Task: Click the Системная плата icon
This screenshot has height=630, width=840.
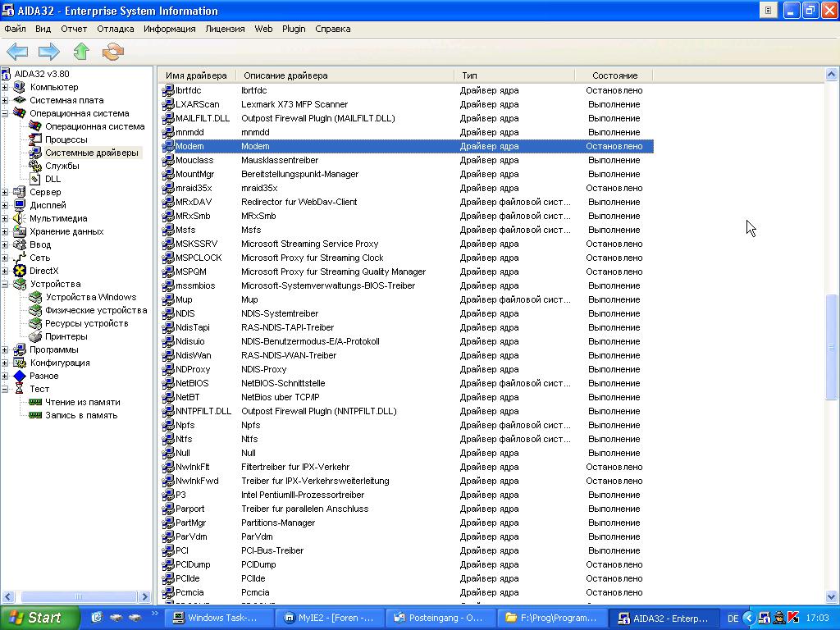Action: coord(20,100)
